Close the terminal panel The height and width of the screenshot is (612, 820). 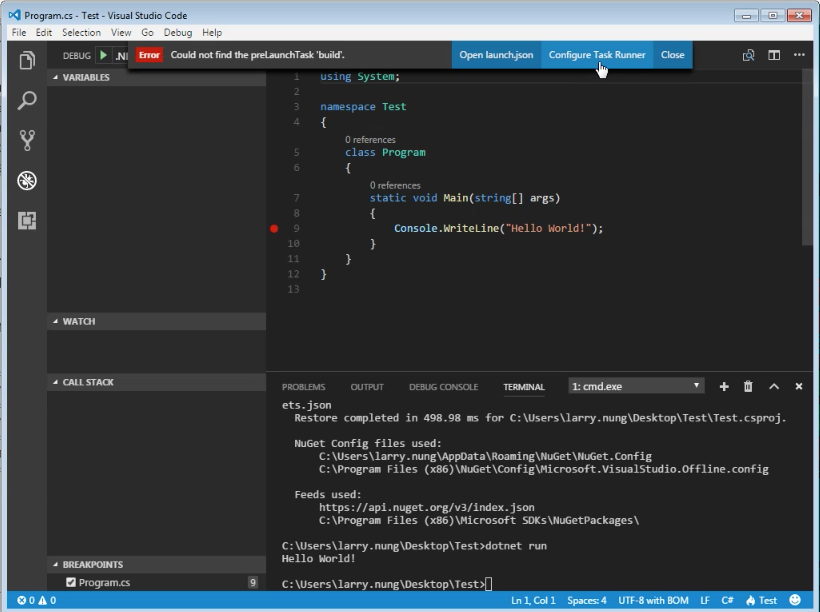[799, 387]
